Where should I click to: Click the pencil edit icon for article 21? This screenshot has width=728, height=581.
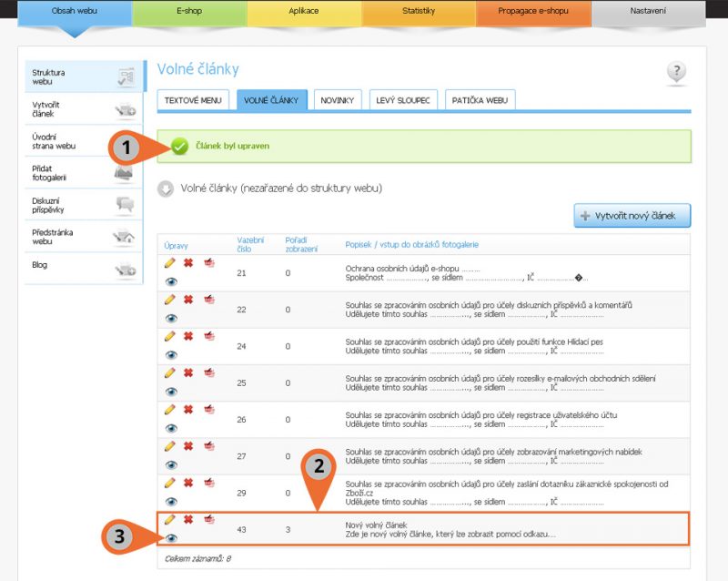[169, 262]
